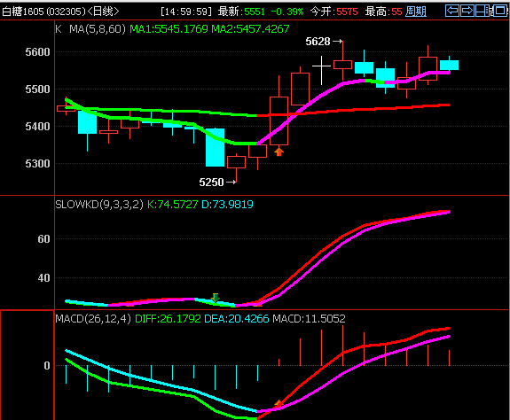The image size is (510, 420).
Task: Click the large cyan candle near 5300
Action: (x=215, y=147)
